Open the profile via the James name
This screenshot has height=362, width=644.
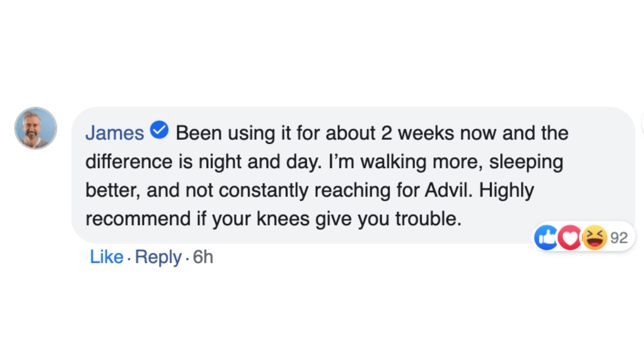pos(115,133)
